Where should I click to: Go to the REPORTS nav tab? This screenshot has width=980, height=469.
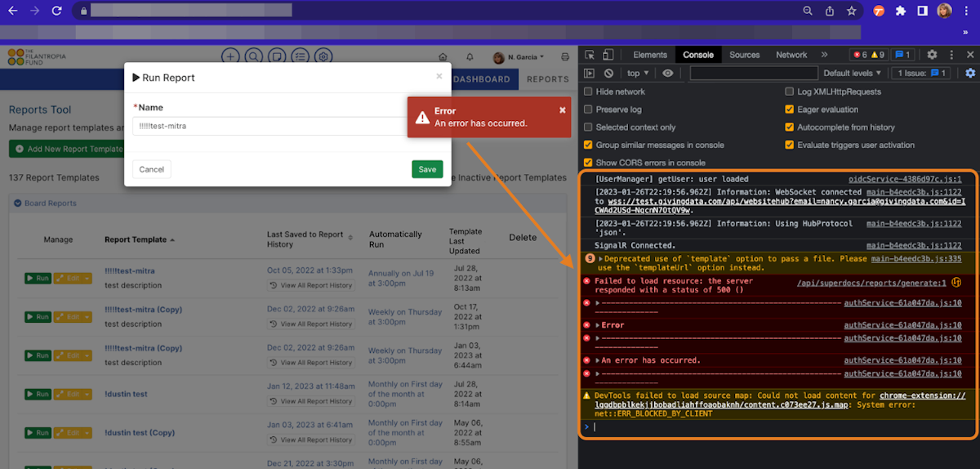548,79
